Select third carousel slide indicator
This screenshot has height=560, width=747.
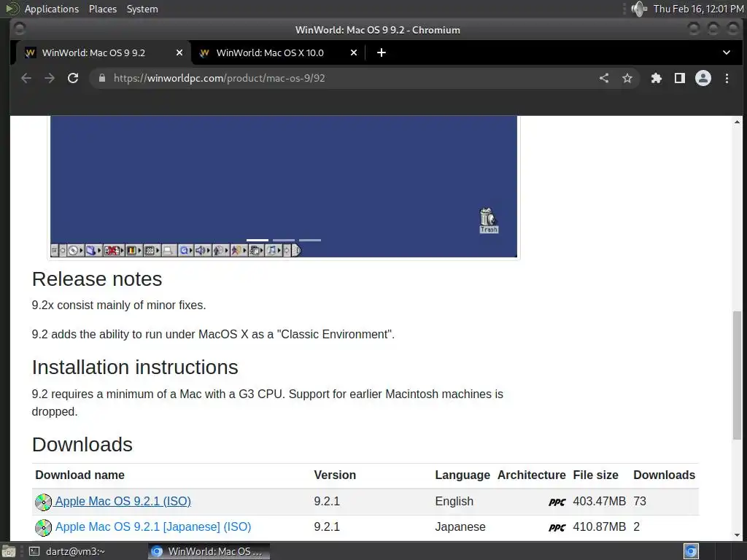(x=310, y=240)
